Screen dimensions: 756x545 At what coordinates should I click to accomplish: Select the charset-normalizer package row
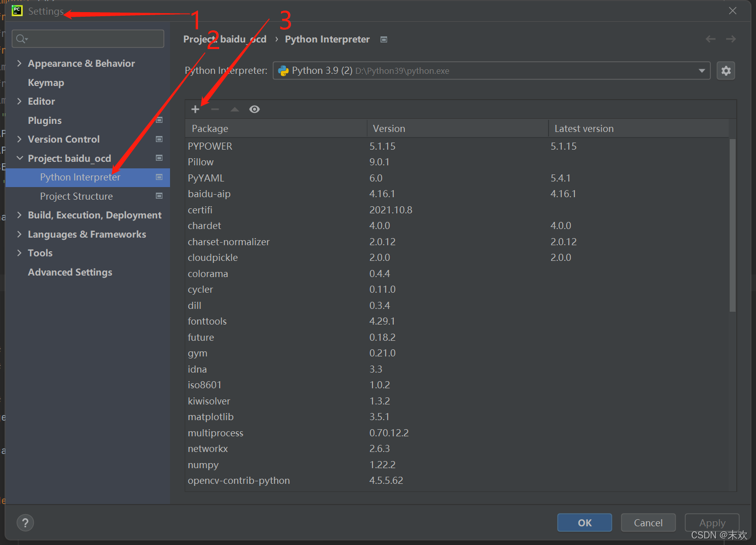click(457, 242)
